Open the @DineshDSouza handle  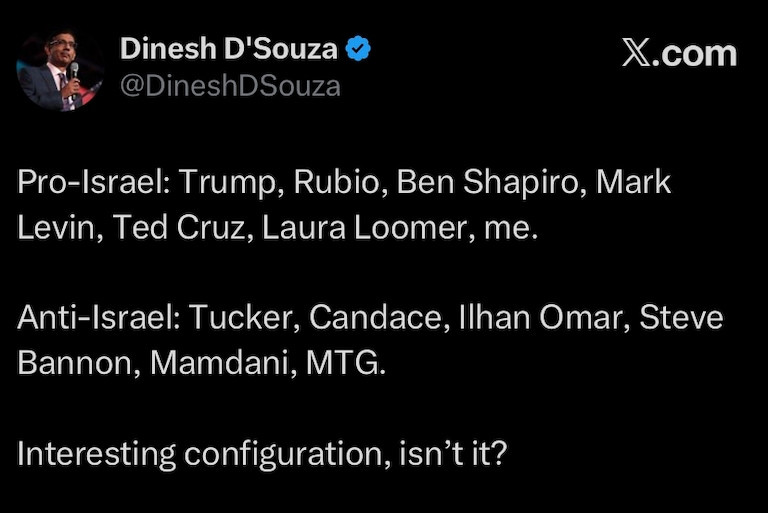pyautogui.click(x=229, y=87)
